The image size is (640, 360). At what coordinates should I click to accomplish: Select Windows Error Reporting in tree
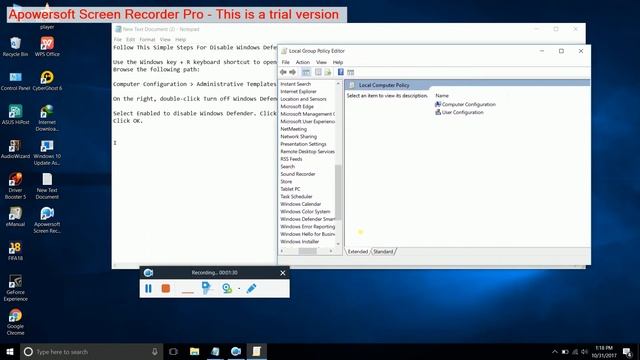[307, 227]
